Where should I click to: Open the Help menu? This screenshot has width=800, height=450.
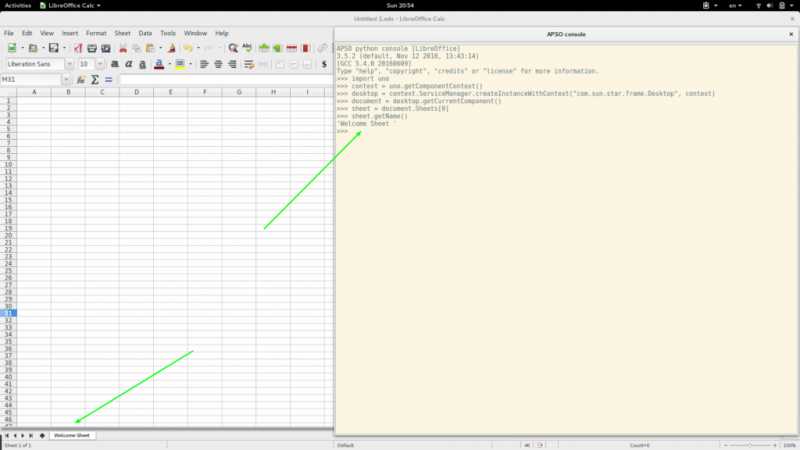[x=221, y=33]
